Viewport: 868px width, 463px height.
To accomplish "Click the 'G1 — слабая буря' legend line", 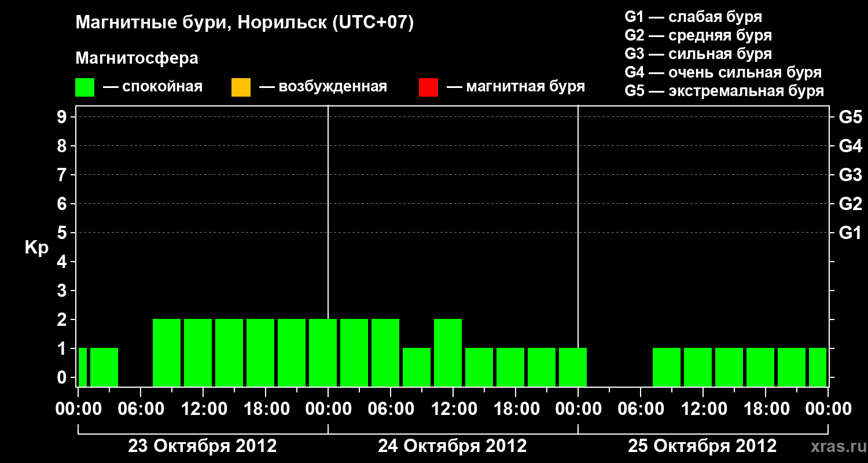I will point(693,17).
